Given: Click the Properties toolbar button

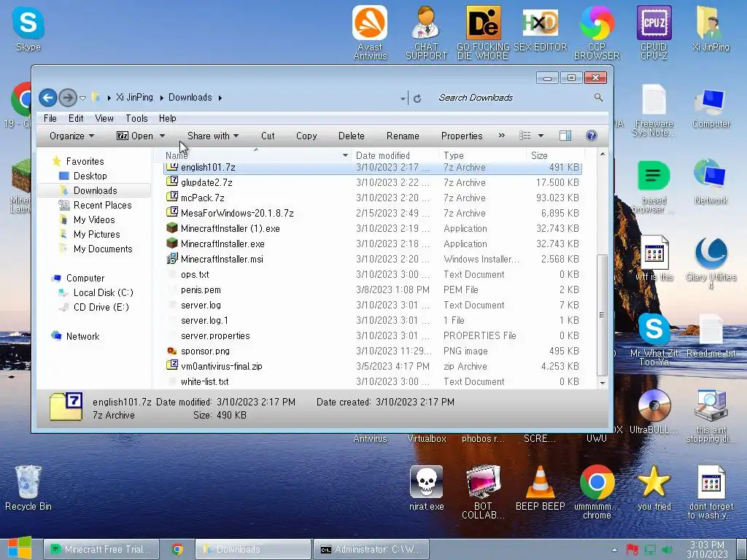Looking at the screenshot, I should [462, 136].
